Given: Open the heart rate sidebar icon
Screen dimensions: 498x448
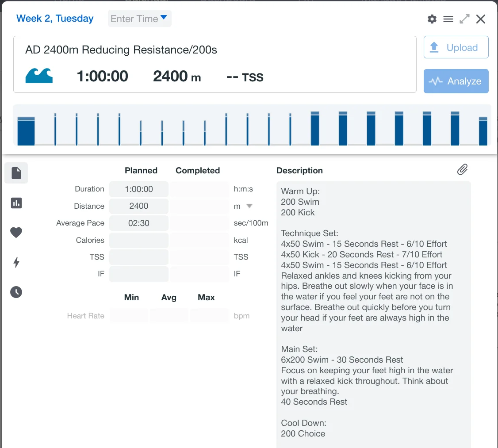Looking at the screenshot, I should click(16, 233).
